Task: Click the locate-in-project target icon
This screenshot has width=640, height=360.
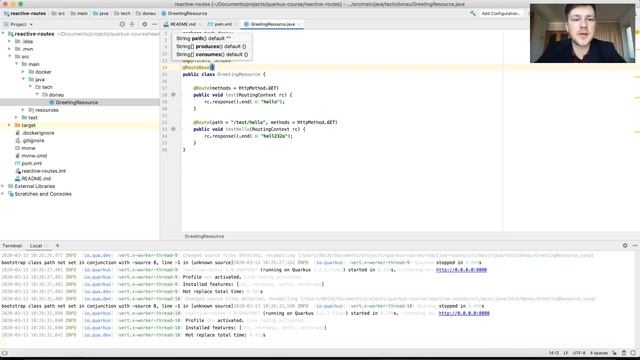Action: tap(122, 24)
